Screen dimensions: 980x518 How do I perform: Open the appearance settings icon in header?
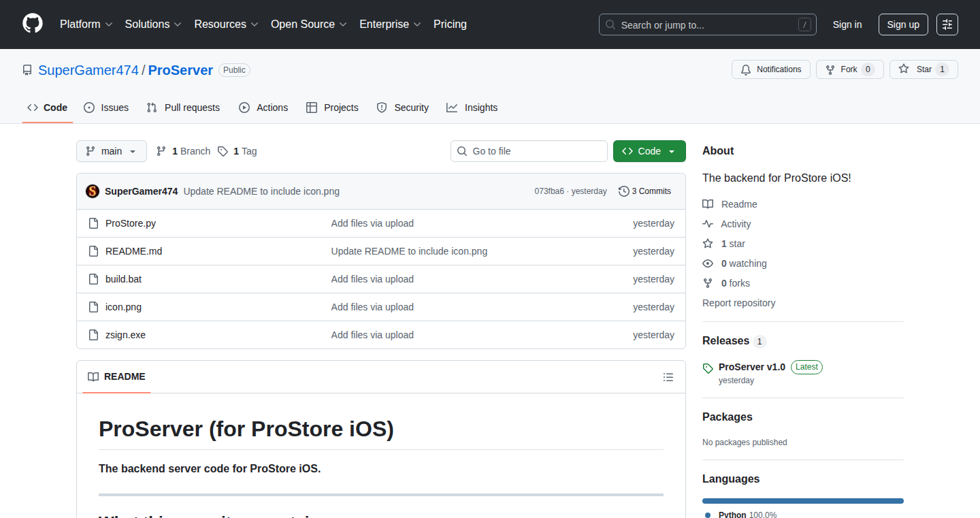click(947, 25)
